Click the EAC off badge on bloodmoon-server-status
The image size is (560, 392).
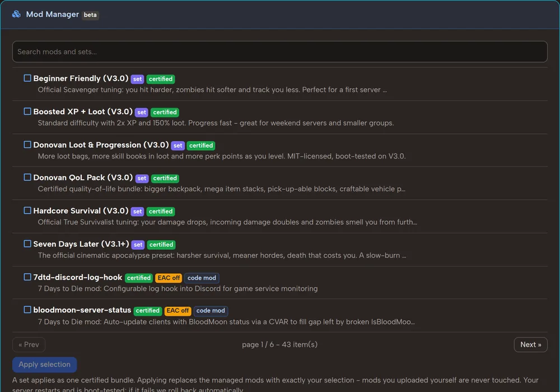[x=178, y=311]
